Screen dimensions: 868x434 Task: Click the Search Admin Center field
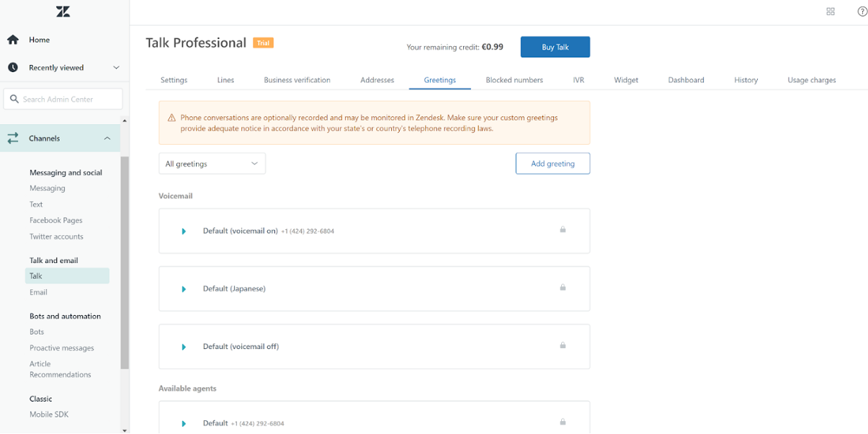(x=63, y=99)
